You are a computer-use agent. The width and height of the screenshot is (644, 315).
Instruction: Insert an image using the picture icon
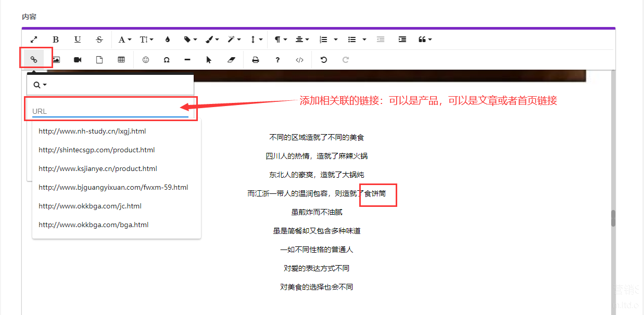point(56,60)
